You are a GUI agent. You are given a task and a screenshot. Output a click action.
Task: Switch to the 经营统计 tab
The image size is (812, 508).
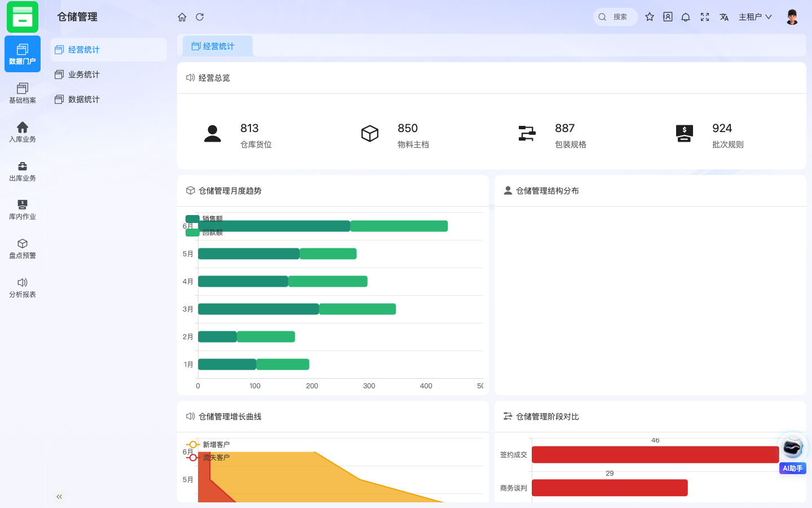coord(218,46)
